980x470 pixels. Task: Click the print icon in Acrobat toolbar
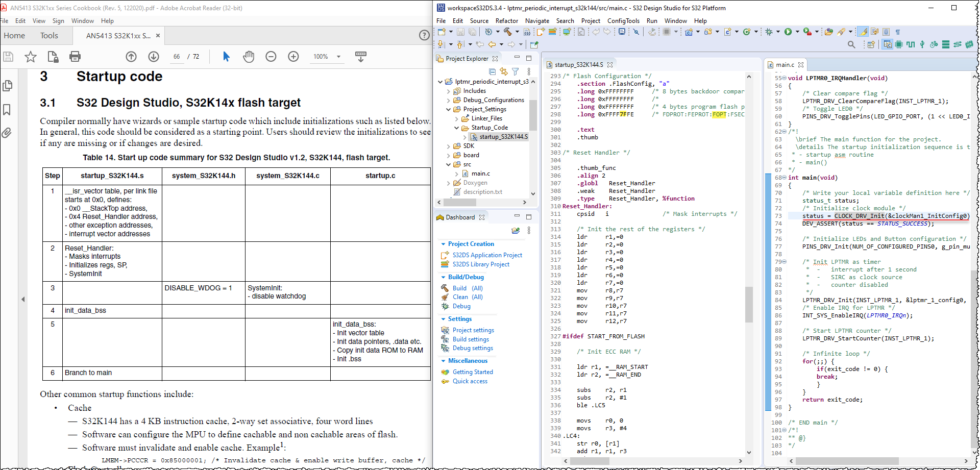pyautogui.click(x=75, y=57)
